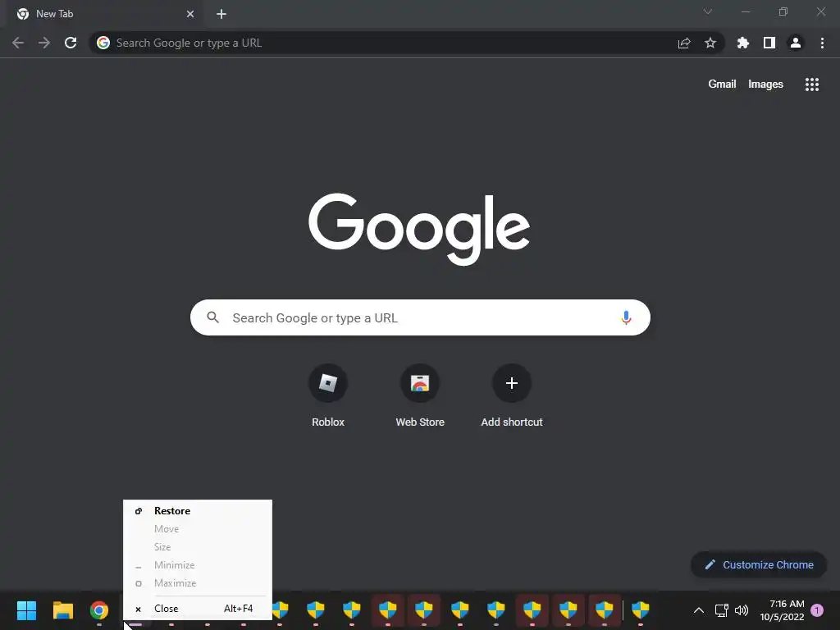Open Gmail link
Image resolution: width=840 pixels, height=630 pixels.
pyautogui.click(x=722, y=84)
